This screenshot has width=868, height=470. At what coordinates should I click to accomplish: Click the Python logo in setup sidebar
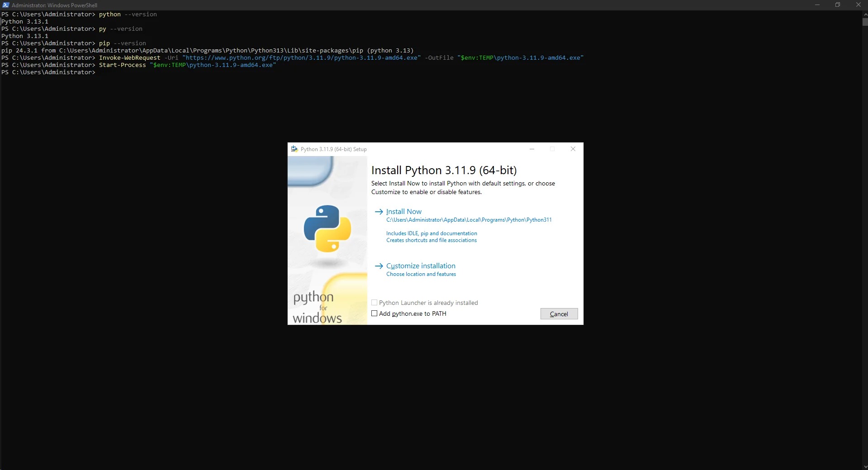pos(327,228)
